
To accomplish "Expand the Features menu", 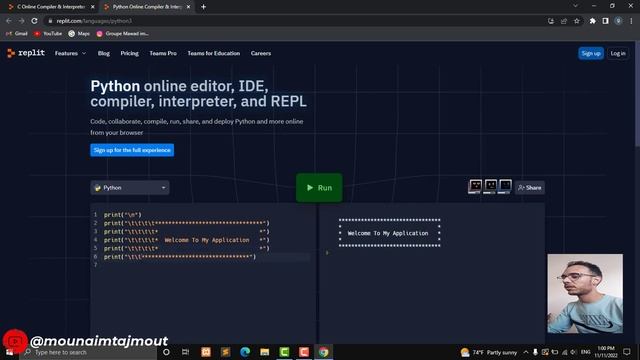I will [70, 53].
